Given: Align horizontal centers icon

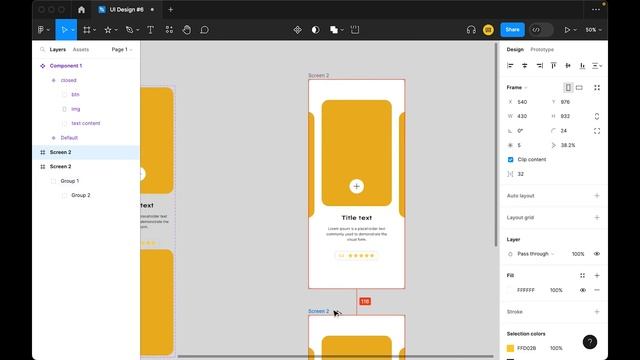Looking at the screenshot, I should (524, 66).
